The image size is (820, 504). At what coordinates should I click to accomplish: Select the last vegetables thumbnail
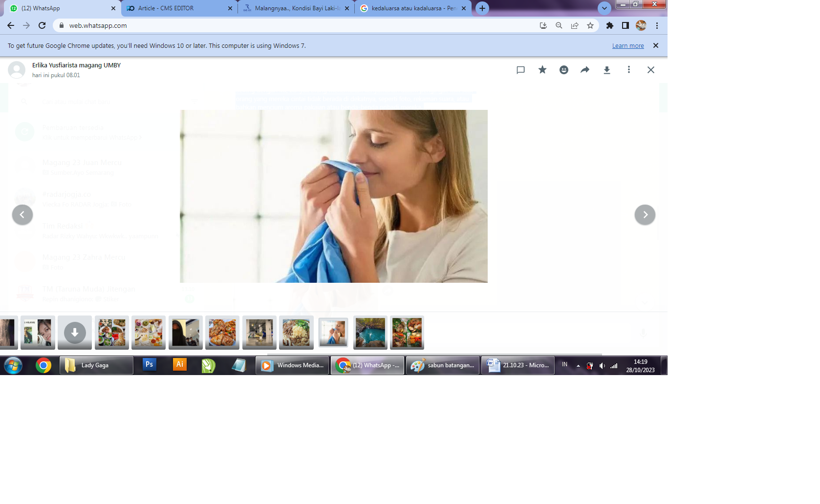[x=407, y=333]
